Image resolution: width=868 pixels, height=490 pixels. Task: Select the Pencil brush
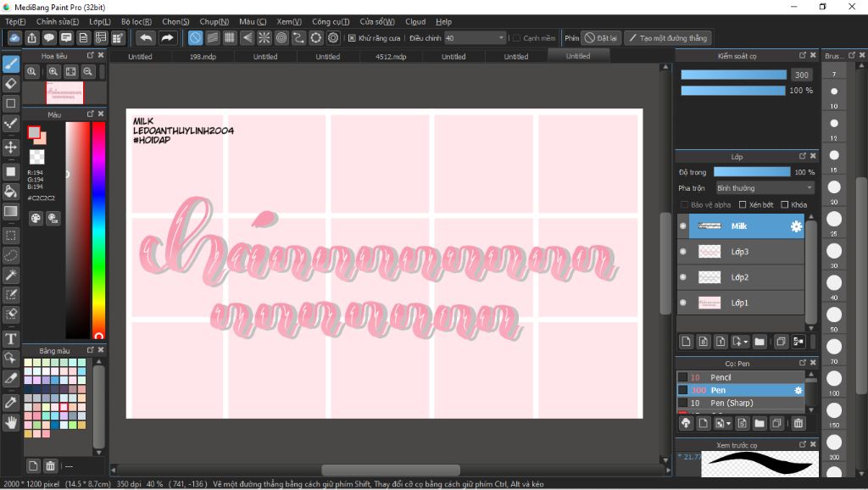click(741, 377)
